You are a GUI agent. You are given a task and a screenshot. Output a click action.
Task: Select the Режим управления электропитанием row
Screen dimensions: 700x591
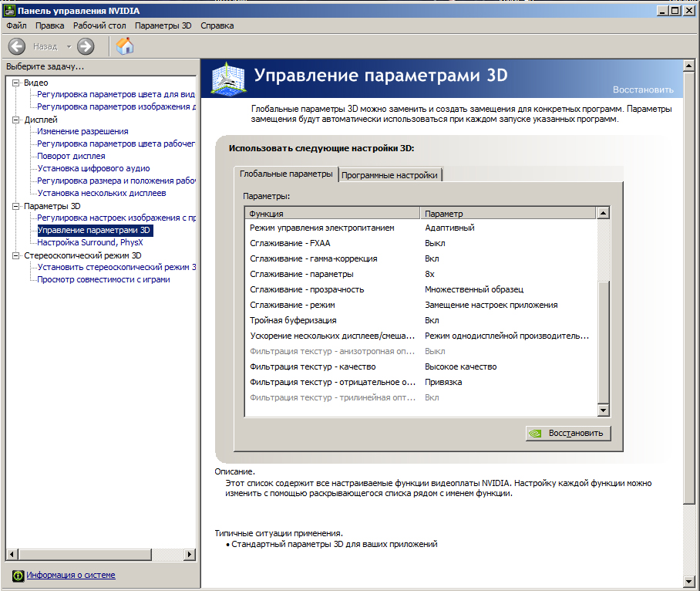(420, 228)
